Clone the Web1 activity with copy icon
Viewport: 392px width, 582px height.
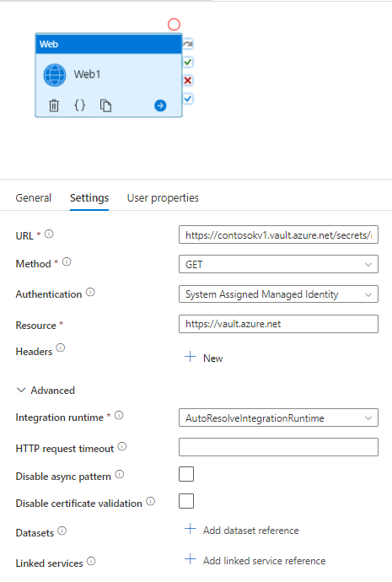tap(105, 105)
